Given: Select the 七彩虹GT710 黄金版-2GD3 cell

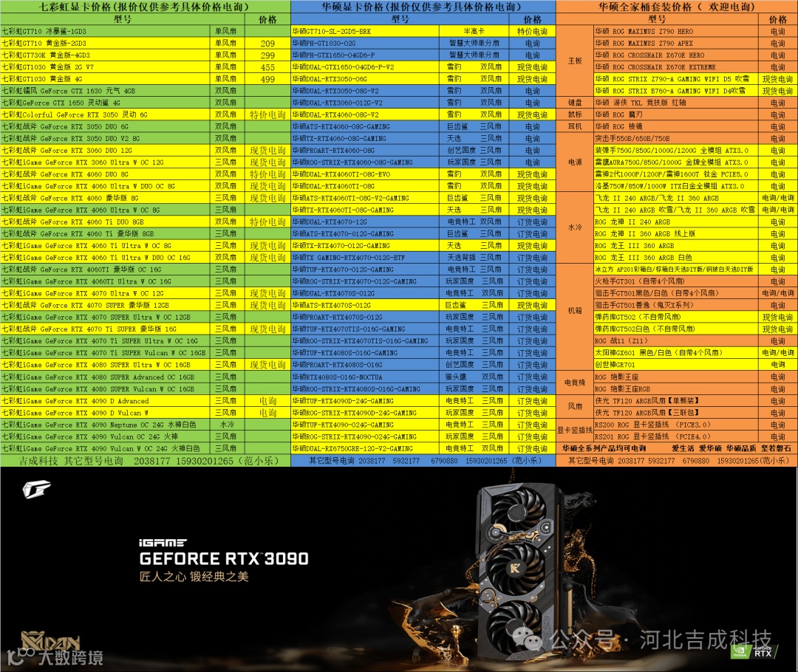Looking at the screenshot, I should (105, 44).
